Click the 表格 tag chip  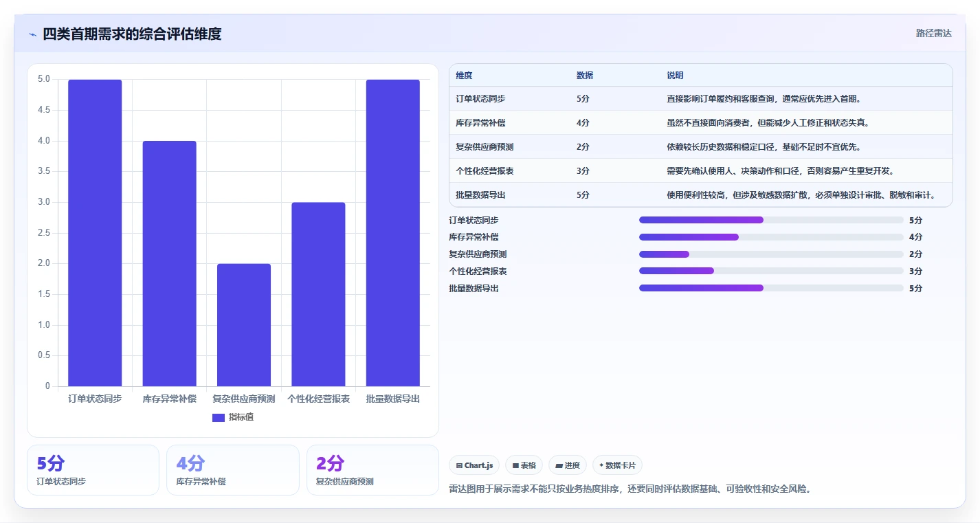click(524, 465)
